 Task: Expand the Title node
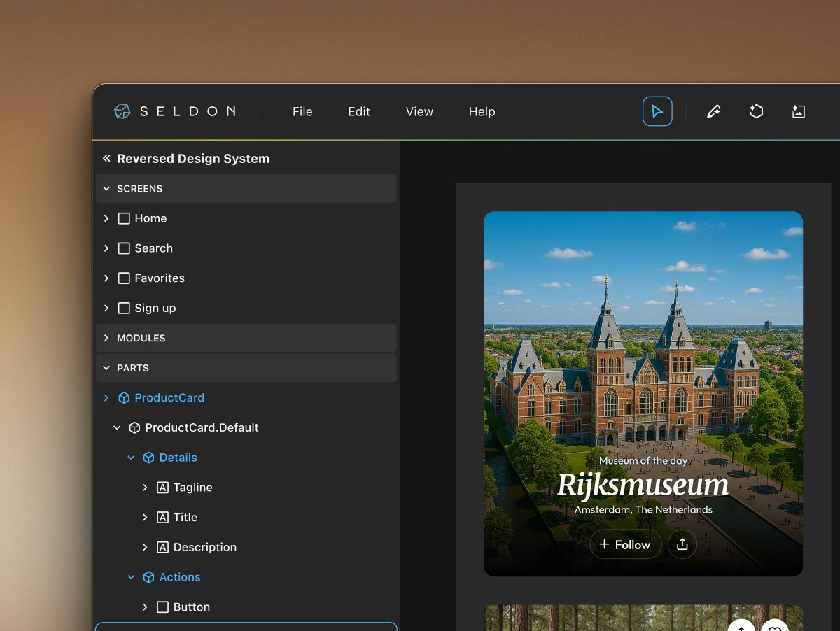pos(145,518)
